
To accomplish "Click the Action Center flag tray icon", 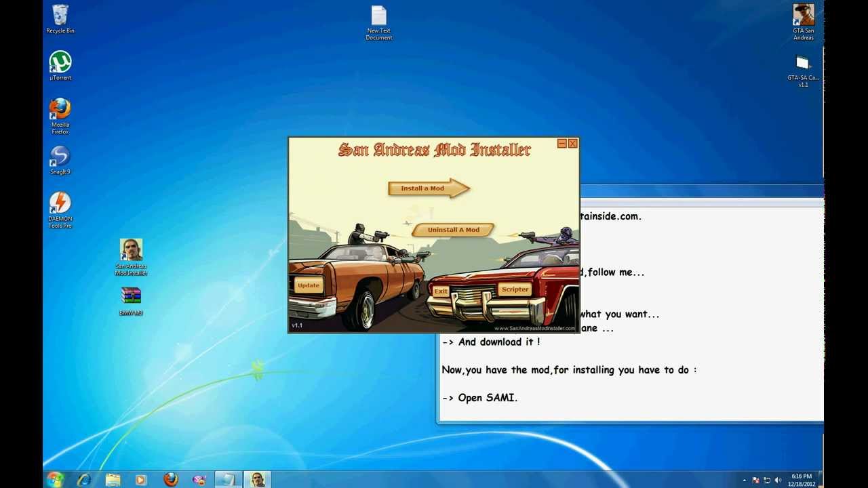I will pyautogui.click(x=756, y=481).
